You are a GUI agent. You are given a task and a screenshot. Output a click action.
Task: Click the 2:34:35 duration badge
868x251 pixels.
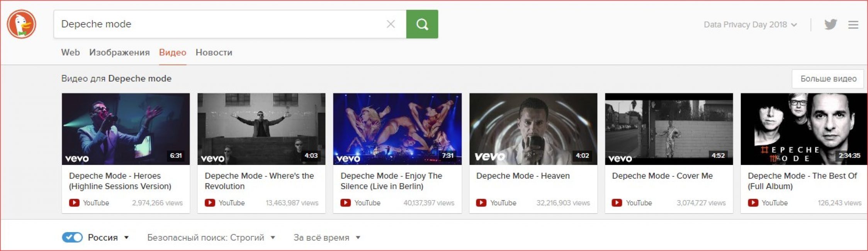pos(849,155)
